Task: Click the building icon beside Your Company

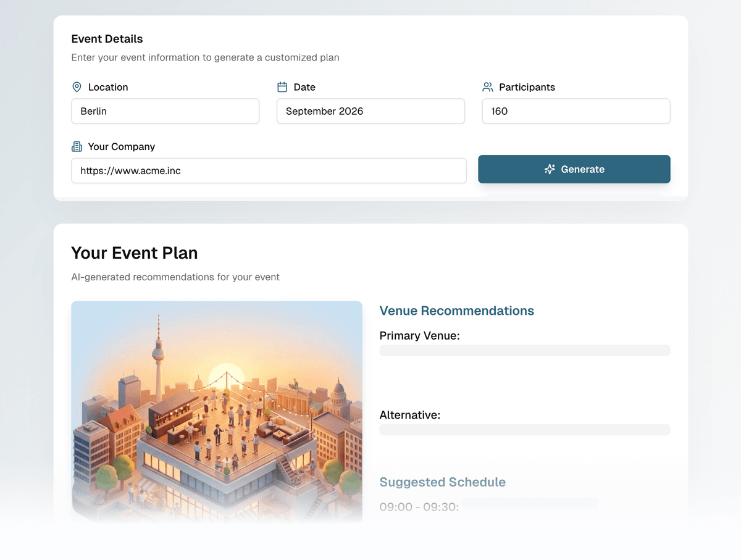Action: pyautogui.click(x=77, y=146)
